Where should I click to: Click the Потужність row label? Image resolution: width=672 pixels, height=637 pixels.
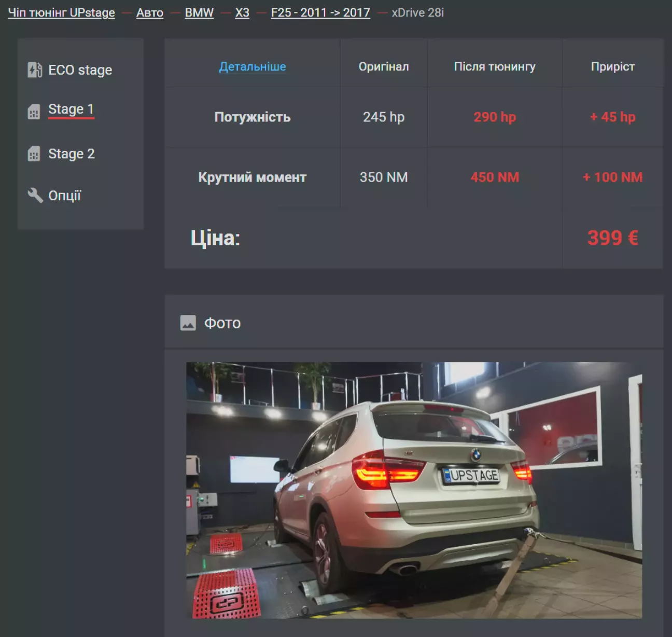253,117
